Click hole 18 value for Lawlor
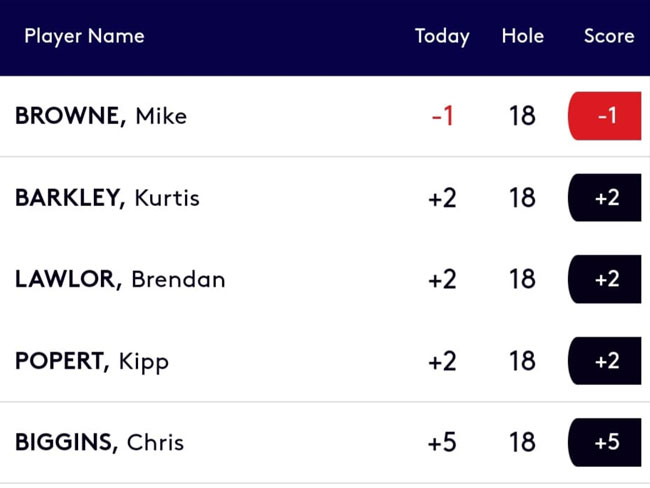The height and width of the screenshot is (488, 650). 522,279
